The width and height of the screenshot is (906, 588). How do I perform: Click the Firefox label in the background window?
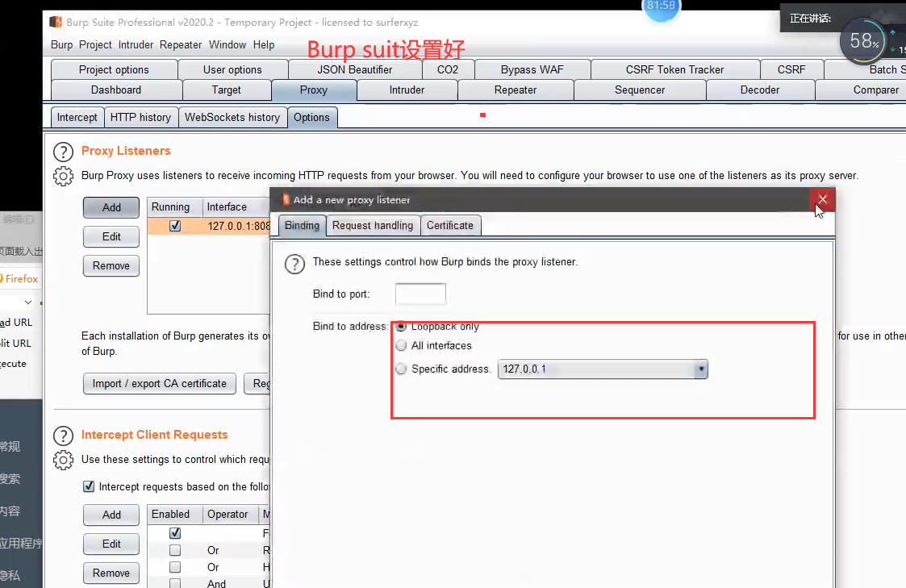(x=21, y=278)
